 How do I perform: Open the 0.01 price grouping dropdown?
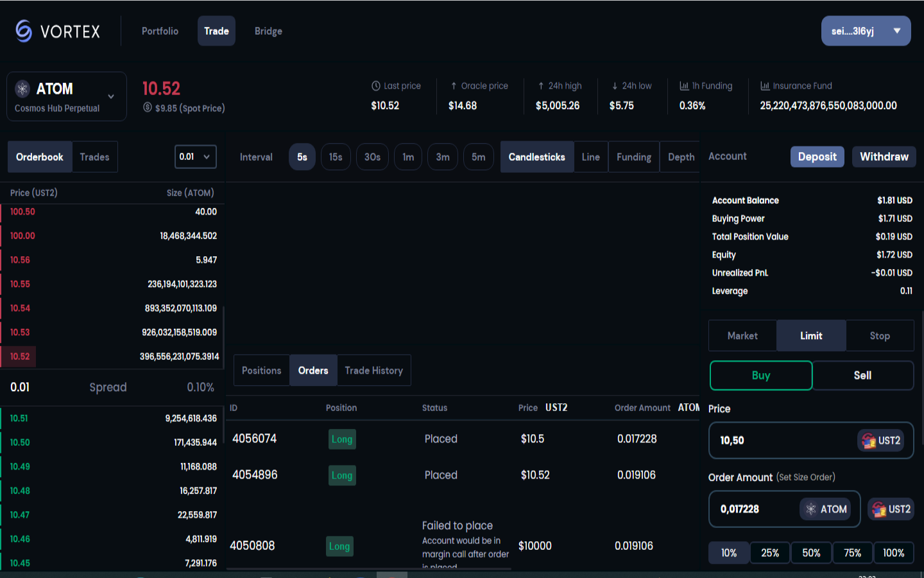pos(196,157)
